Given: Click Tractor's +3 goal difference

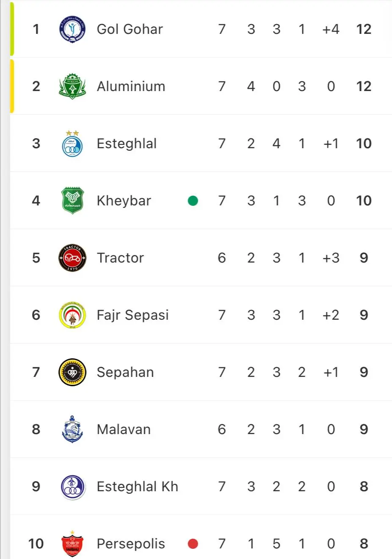Looking at the screenshot, I should pyautogui.click(x=331, y=258).
